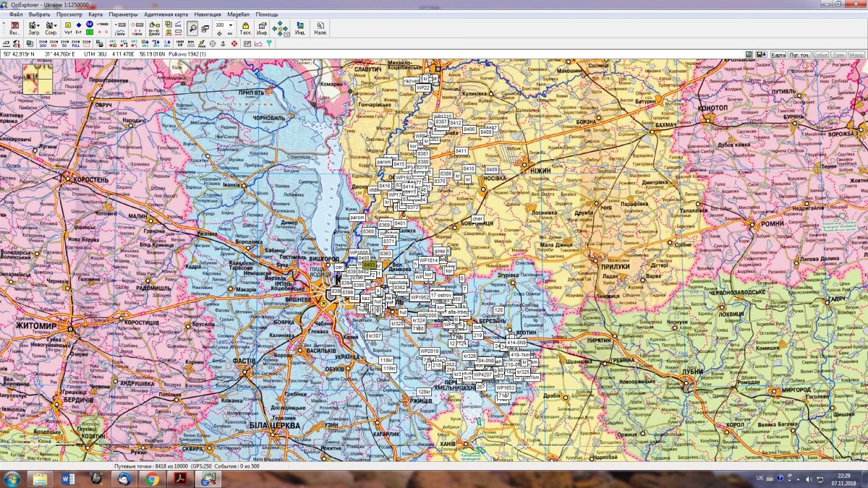The image size is (868, 488).
Task: Click the padlock 'Таск.' icon
Action: (245, 28)
